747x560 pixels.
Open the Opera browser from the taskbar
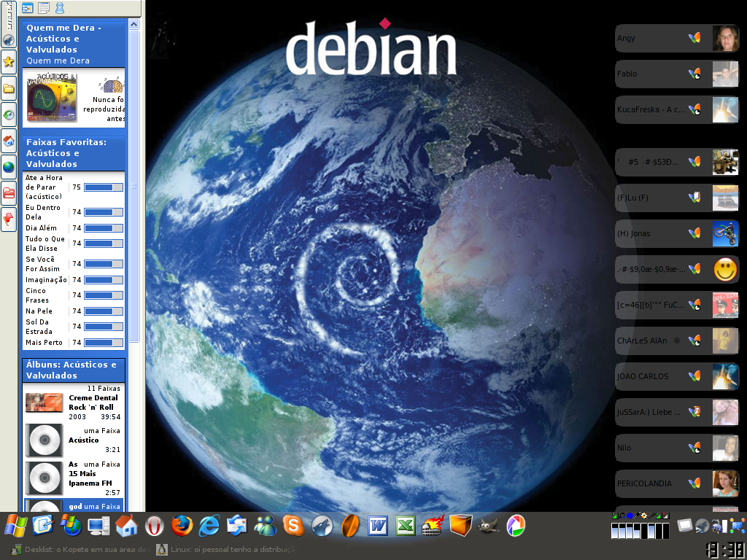[155, 526]
